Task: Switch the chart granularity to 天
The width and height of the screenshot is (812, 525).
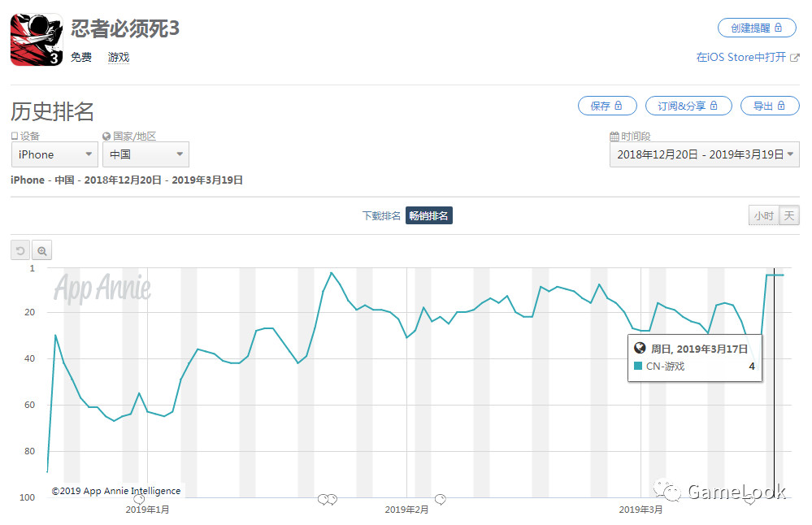Action: [788, 215]
